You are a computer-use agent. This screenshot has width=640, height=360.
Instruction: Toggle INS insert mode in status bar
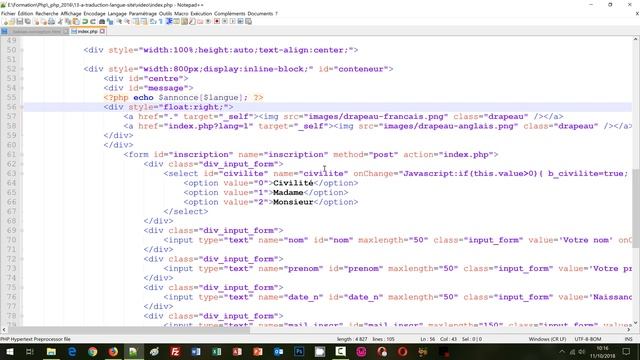[628, 339]
